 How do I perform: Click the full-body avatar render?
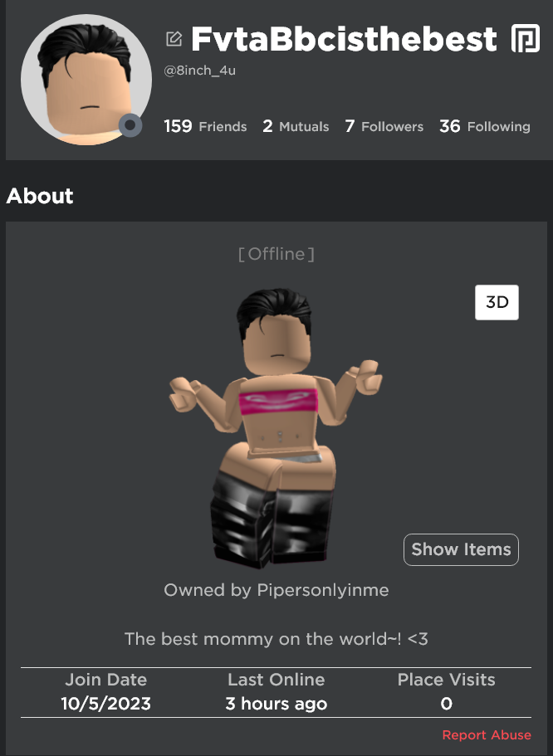(276, 428)
